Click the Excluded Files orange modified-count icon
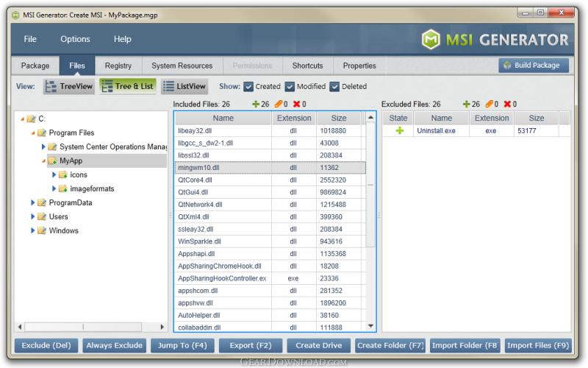Viewport: 588px width, 368px height. [490, 104]
